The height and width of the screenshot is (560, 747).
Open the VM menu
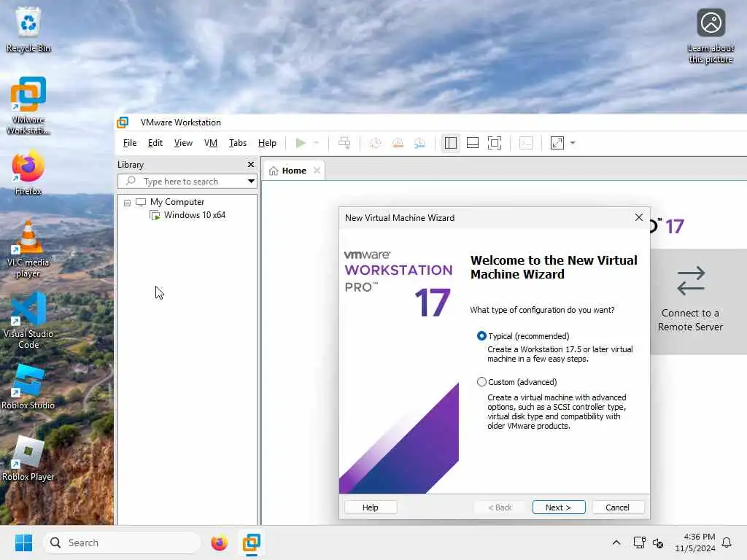(211, 143)
